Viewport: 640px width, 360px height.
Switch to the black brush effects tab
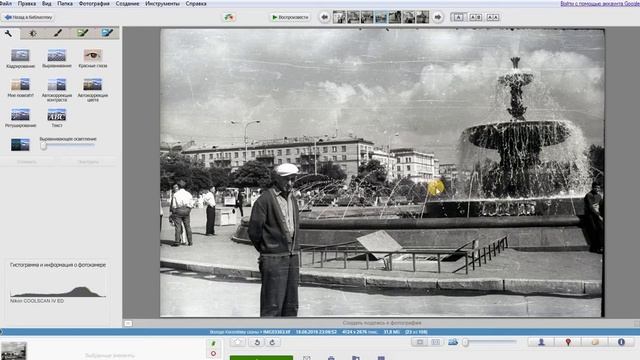[58, 33]
